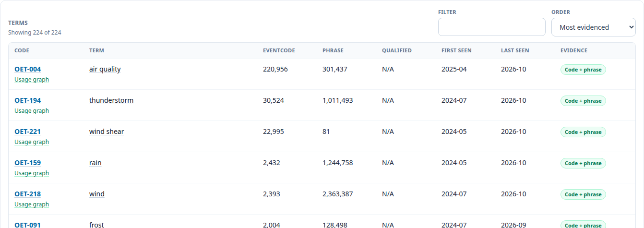
Task: Click the QUALIFIED column header
Action: pyautogui.click(x=397, y=50)
